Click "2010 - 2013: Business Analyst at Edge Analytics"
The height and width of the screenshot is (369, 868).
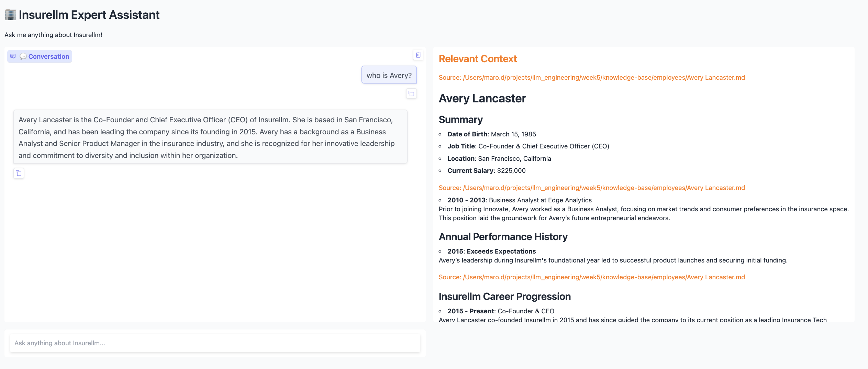tap(520, 200)
